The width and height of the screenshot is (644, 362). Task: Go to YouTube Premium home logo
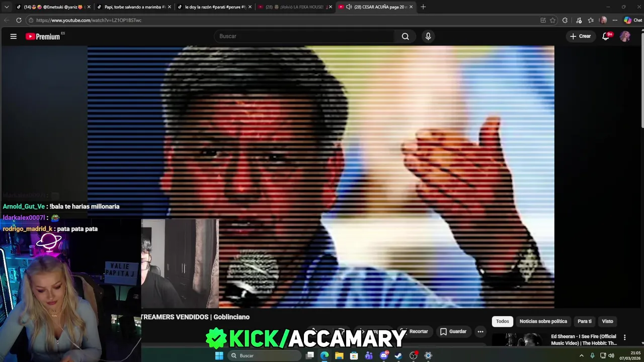43,36
